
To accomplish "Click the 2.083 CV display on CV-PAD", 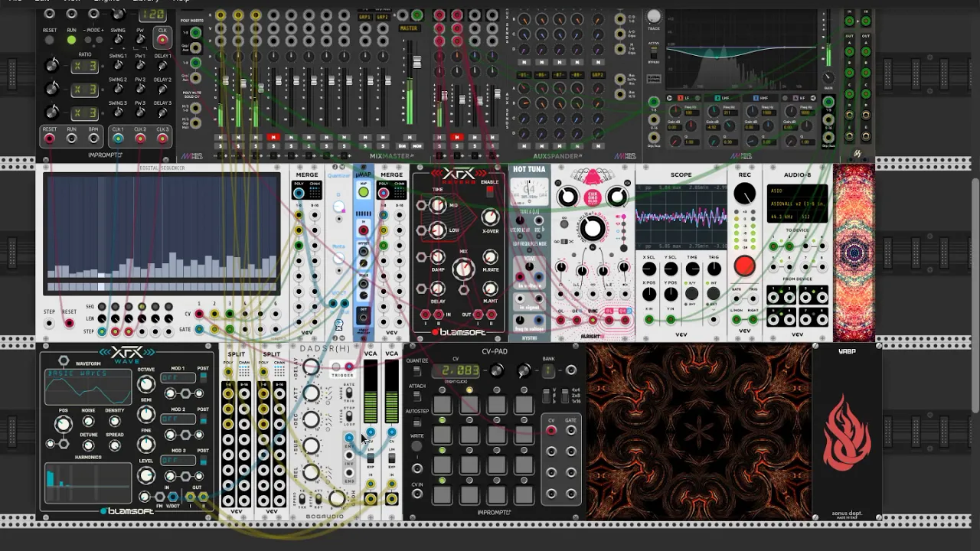I will point(456,372).
